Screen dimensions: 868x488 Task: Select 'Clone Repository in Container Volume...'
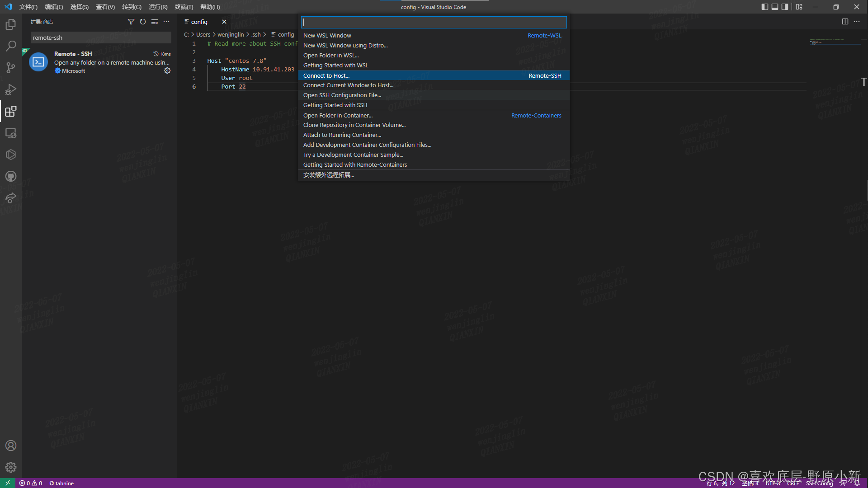(434, 125)
